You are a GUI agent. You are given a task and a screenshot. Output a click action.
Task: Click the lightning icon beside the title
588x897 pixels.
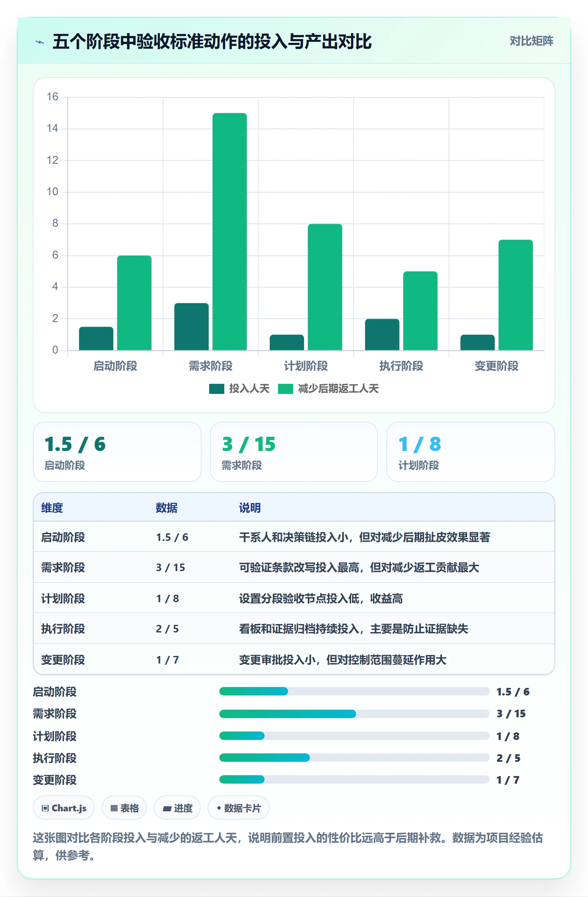point(40,42)
